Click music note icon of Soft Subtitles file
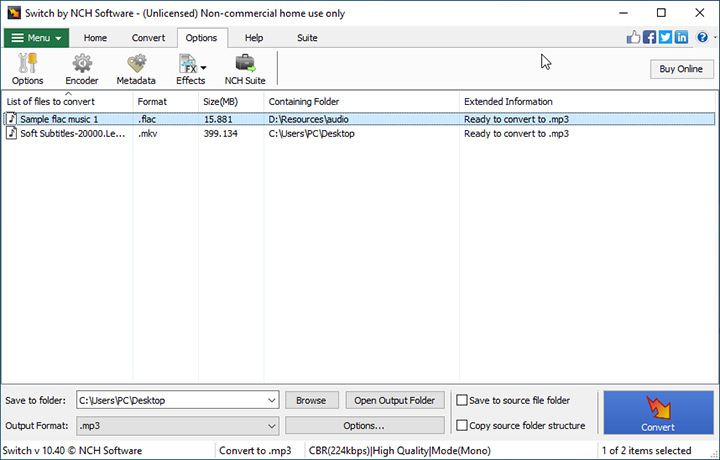Screen dimensions: 720x460 12,133
